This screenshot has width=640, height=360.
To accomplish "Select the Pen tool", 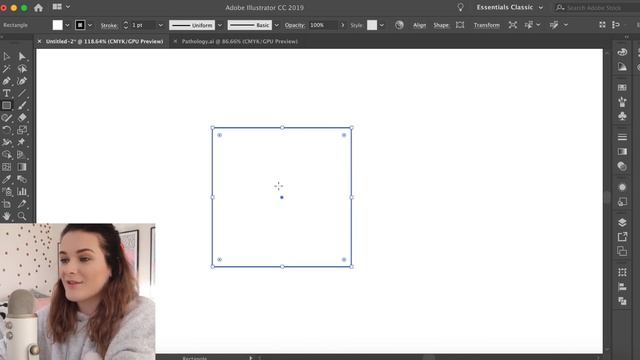I will pos(7,81).
